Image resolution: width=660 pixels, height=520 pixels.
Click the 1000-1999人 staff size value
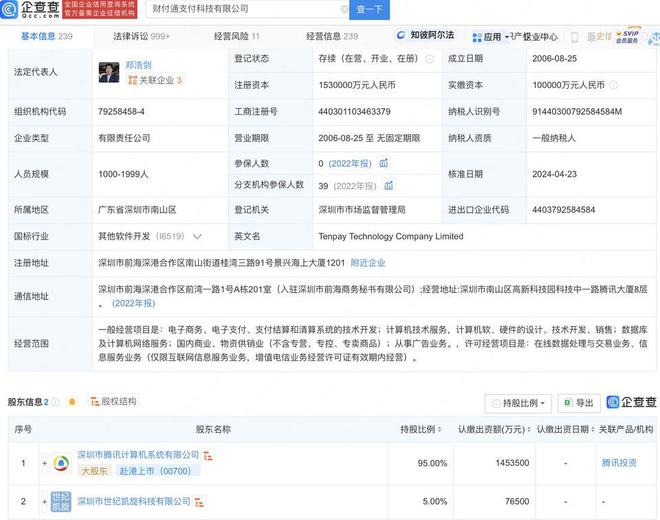(123, 174)
